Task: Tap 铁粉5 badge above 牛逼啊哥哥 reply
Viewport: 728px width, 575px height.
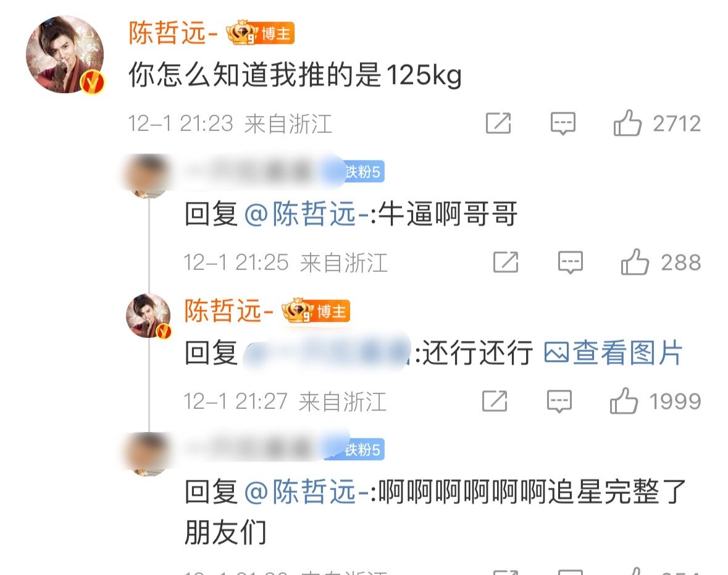Action: 363,172
